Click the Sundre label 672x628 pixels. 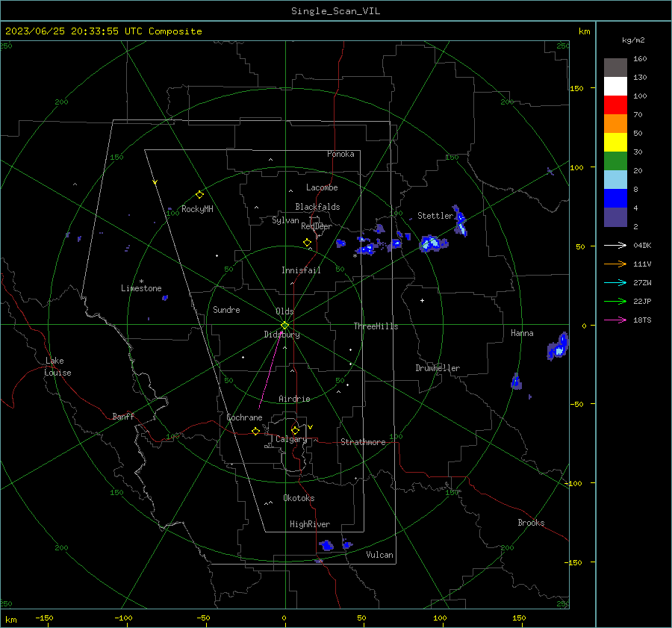click(226, 309)
